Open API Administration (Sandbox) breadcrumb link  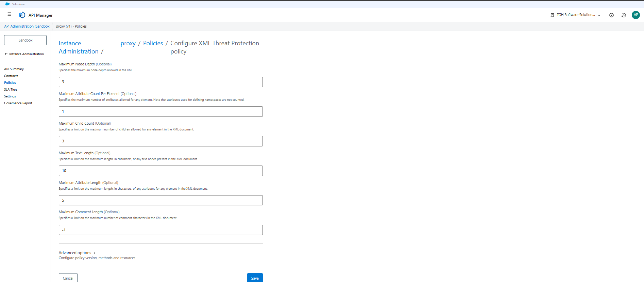(27, 27)
